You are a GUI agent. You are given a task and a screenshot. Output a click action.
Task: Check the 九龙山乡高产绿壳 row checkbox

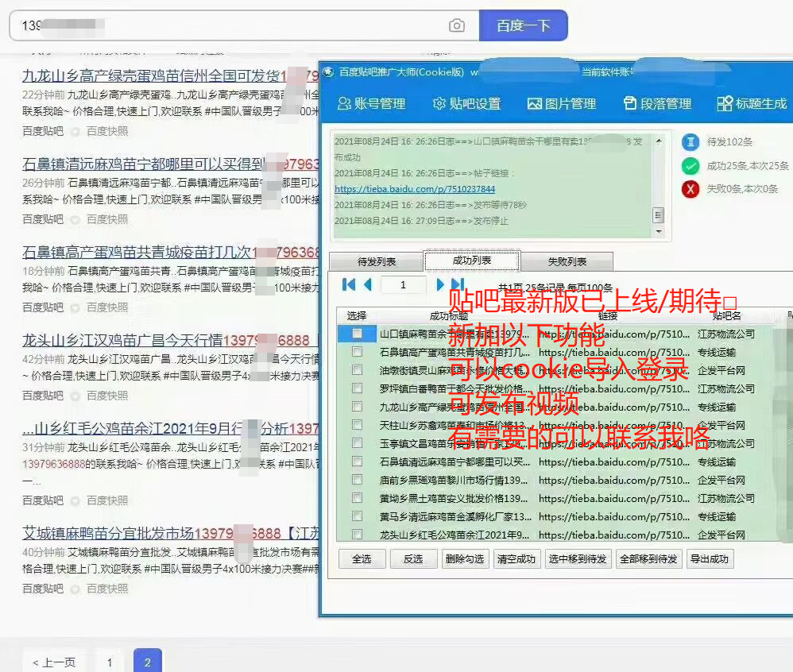coord(357,407)
